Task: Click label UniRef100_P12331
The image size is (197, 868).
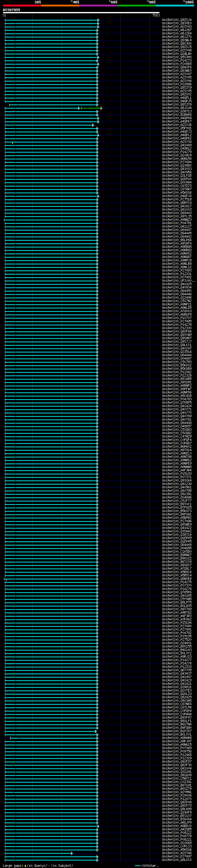Action: point(176,274)
